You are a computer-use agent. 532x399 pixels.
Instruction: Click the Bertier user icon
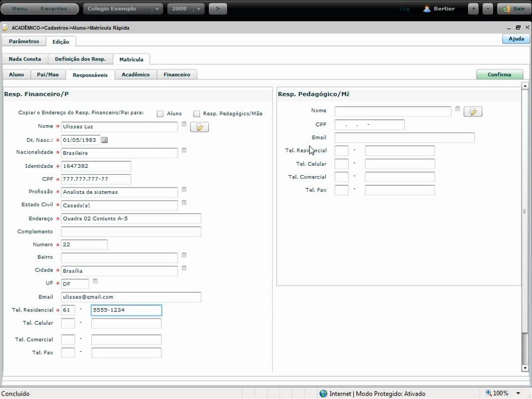pyautogui.click(x=427, y=9)
